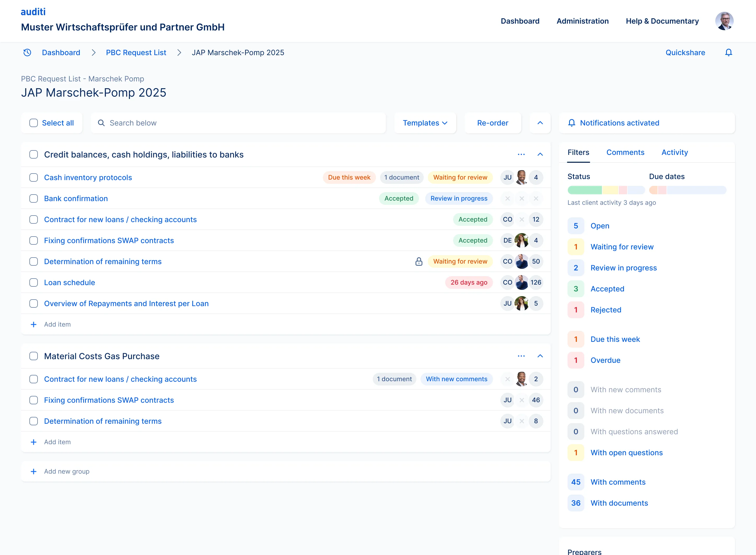The height and width of the screenshot is (555, 756).
Task: Click the Re-order button
Action: 493,123
